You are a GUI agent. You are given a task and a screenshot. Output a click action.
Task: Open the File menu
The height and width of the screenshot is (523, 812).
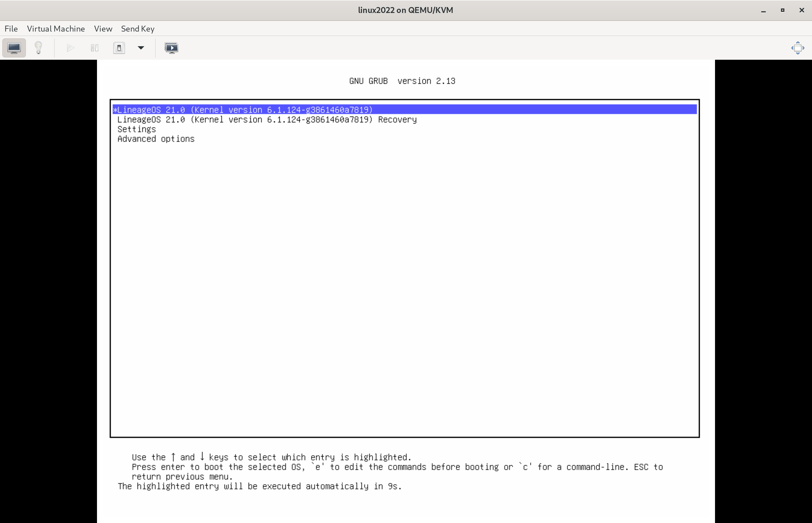11,28
